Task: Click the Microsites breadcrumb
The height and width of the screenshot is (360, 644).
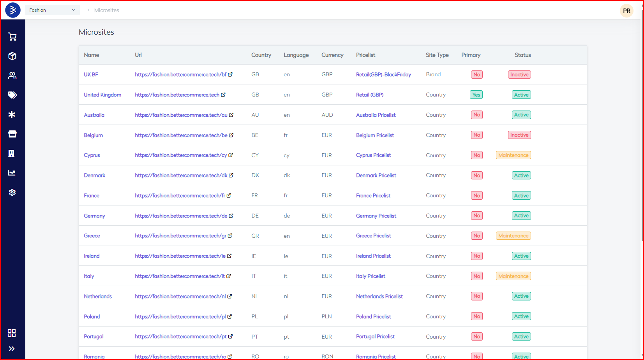Action: (x=106, y=11)
